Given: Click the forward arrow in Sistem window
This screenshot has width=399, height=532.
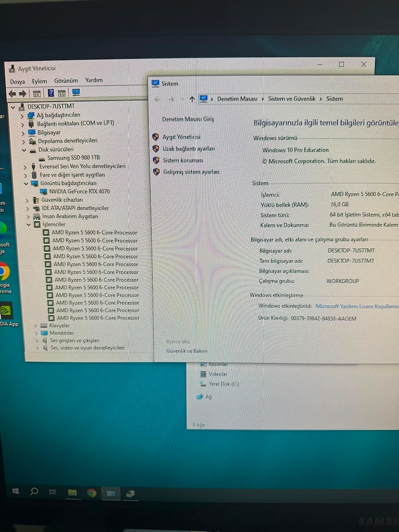Looking at the screenshot, I should point(171,99).
